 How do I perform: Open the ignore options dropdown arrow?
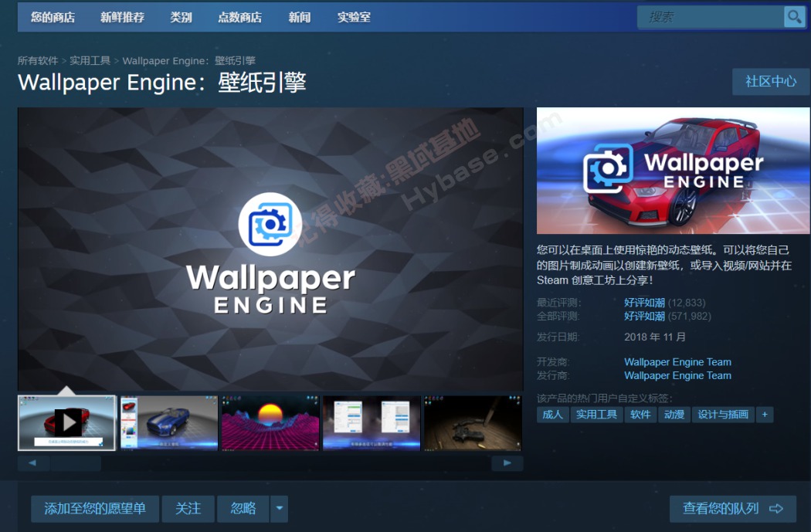coord(280,508)
